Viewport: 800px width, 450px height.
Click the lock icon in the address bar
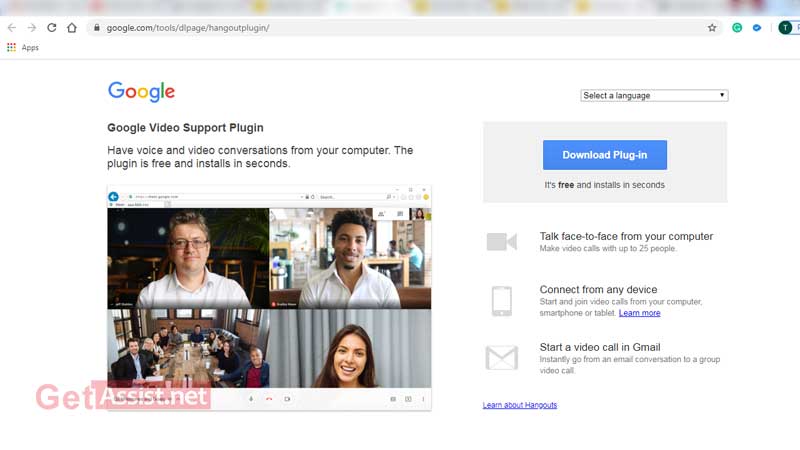click(97, 28)
